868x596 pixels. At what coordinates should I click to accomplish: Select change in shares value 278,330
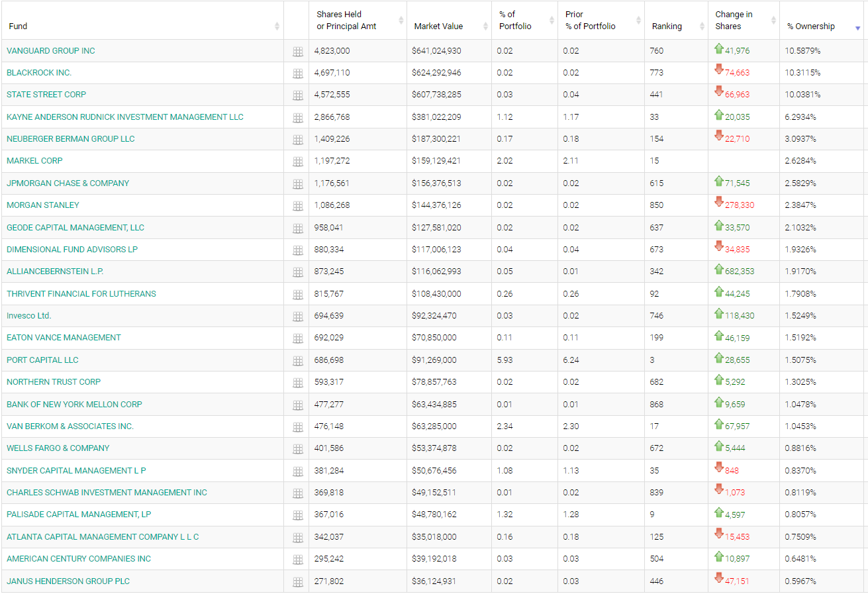click(x=740, y=205)
